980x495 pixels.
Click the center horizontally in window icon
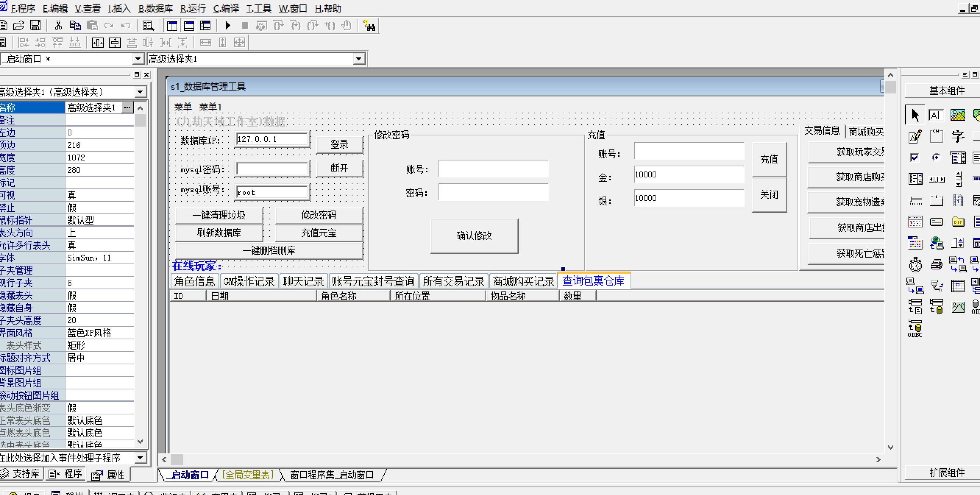(x=98, y=43)
